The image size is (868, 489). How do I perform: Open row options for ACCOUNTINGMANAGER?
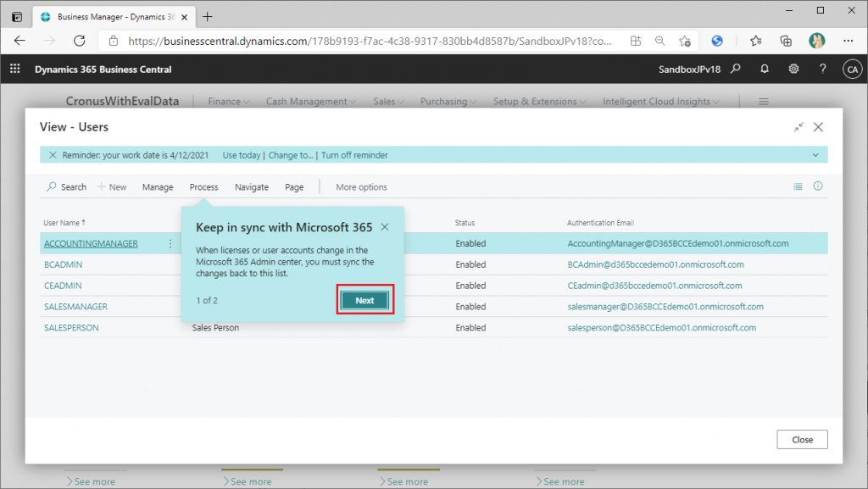click(x=170, y=243)
